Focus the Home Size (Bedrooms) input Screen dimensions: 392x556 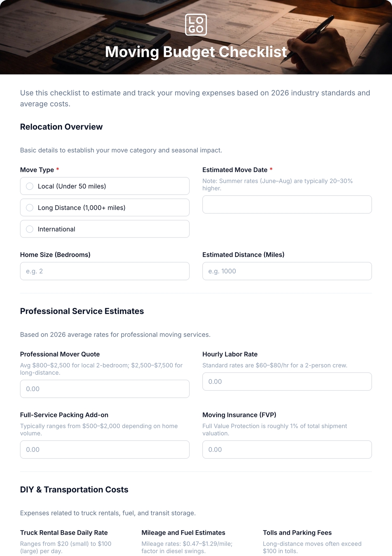(x=105, y=271)
